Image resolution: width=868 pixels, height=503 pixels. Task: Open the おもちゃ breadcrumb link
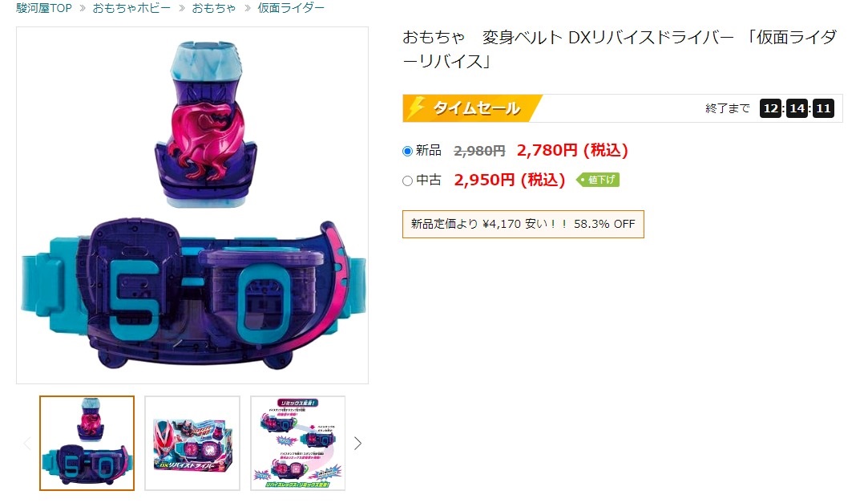(214, 8)
